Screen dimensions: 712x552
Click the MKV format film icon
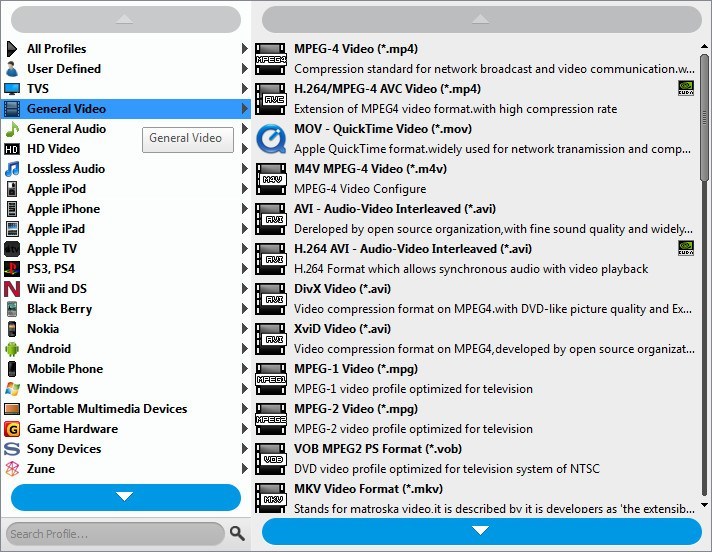271,498
